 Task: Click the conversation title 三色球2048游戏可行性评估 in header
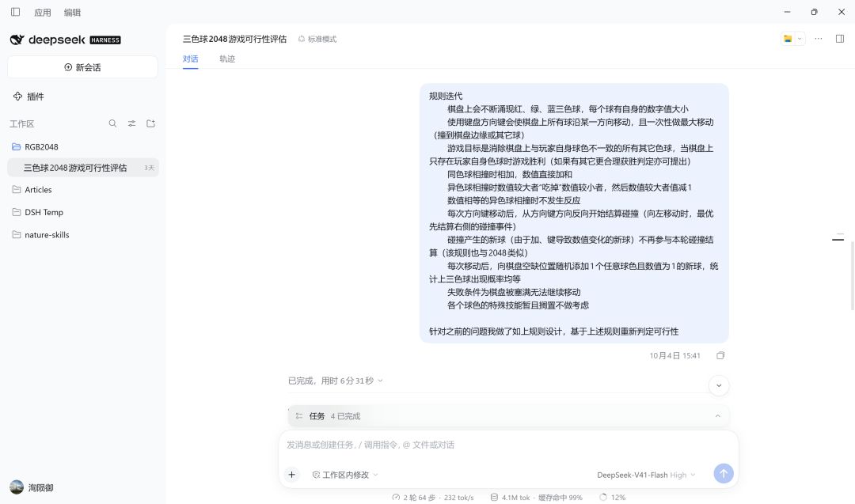pos(234,39)
